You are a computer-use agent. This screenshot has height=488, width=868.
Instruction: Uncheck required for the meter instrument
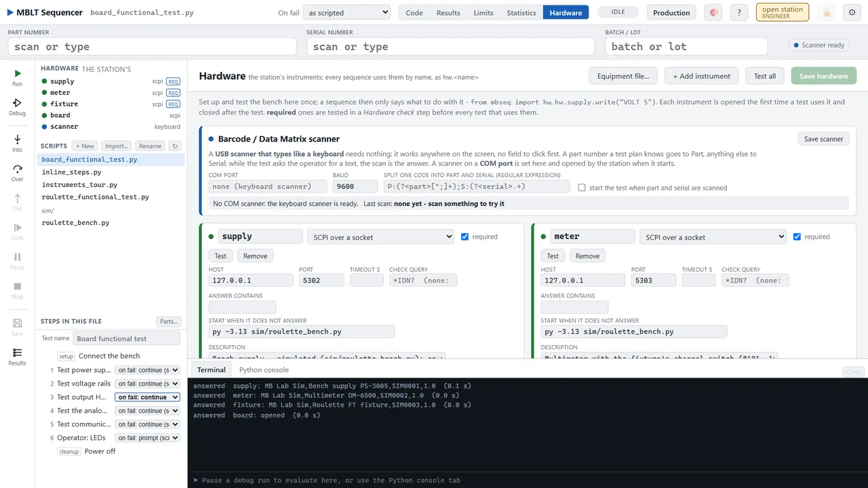pos(797,237)
